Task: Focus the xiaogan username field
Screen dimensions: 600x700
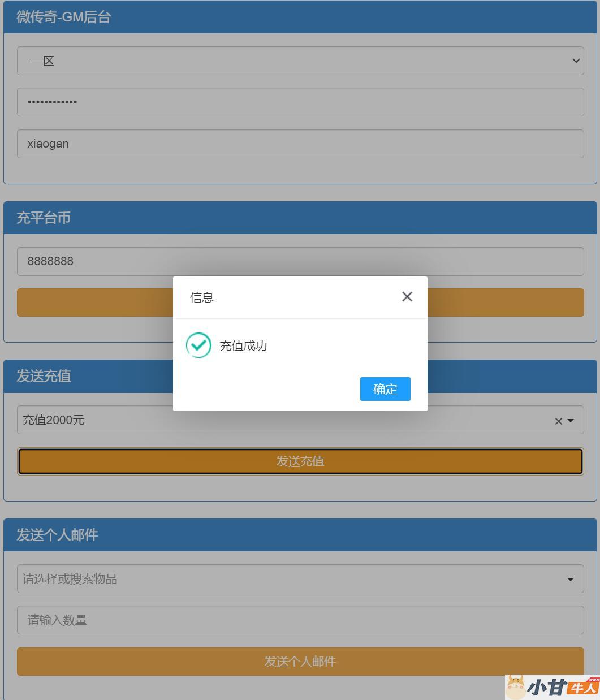Action: [300, 144]
